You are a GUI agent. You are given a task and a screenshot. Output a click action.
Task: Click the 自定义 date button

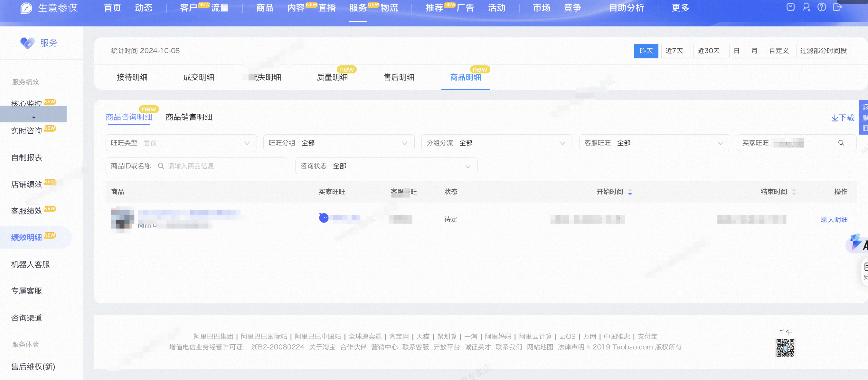(779, 51)
